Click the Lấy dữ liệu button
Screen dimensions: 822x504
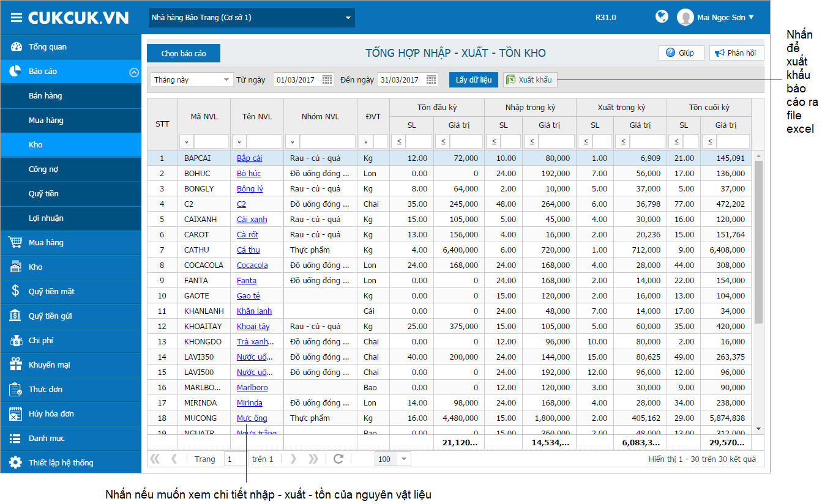tap(474, 80)
